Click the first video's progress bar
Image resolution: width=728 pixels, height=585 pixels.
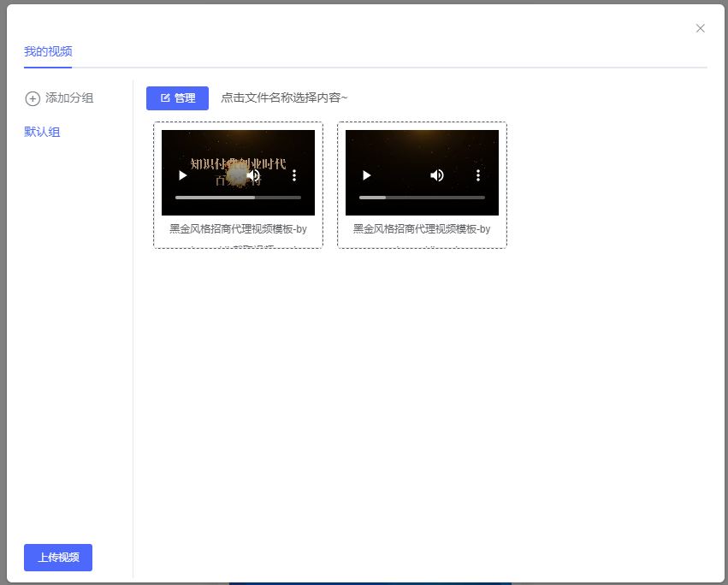click(238, 197)
